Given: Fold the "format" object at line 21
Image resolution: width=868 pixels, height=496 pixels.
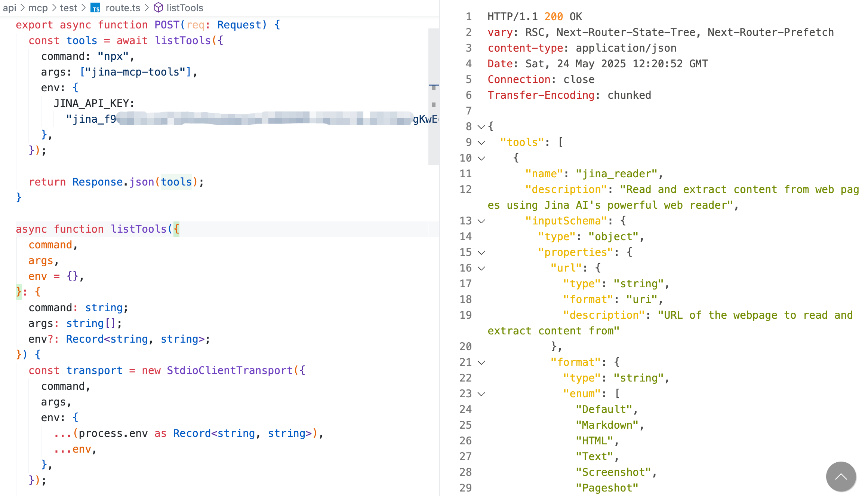Looking at the screenshot, I should click(481, 362).
